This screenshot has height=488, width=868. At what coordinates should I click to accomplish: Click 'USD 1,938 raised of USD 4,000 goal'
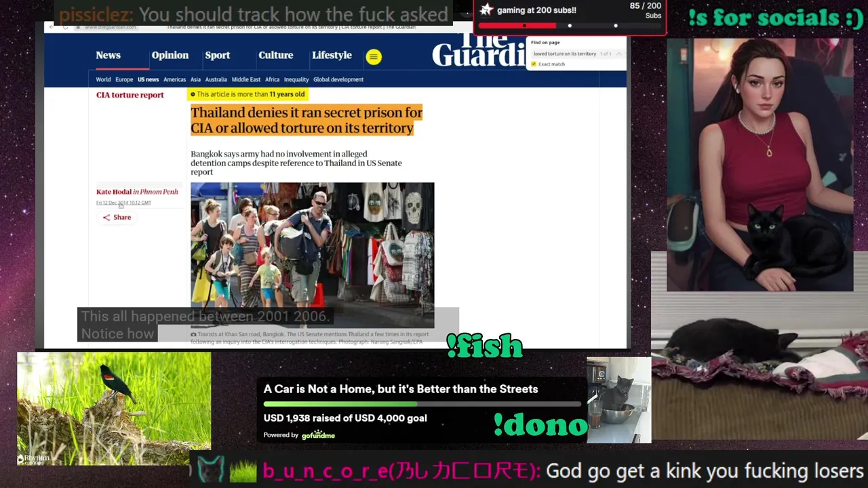pos(345,418)
